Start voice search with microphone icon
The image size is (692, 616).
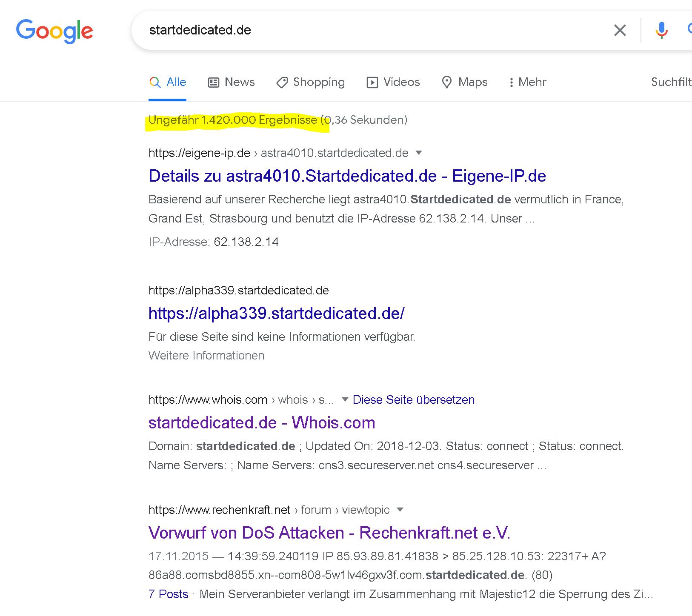tap(661, 30)
